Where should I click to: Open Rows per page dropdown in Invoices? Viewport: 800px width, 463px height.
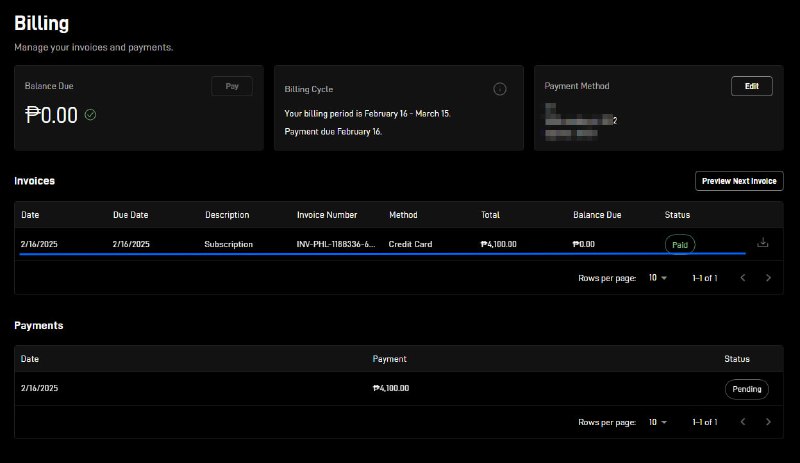(658, 278)
